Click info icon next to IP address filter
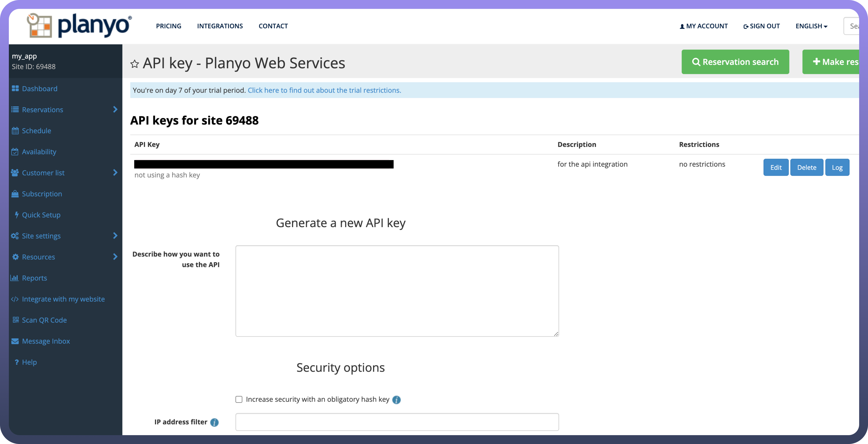Image resolution: width=868 pixels, height=444 pixels. click(214, 422)
